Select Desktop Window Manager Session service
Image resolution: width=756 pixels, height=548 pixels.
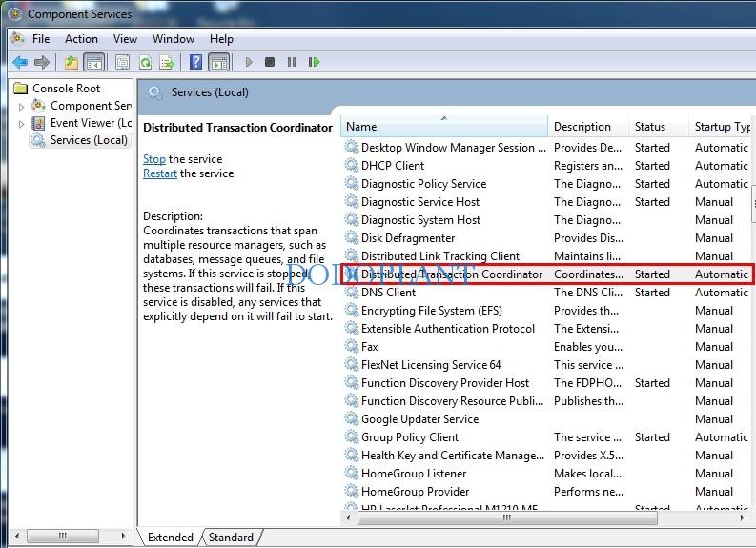coord(547,148)
